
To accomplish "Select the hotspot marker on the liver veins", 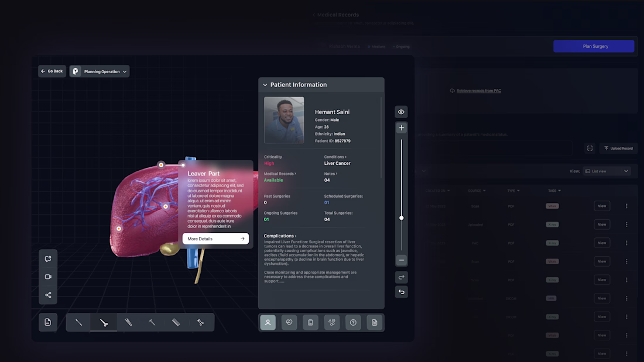I will (166, 206).
